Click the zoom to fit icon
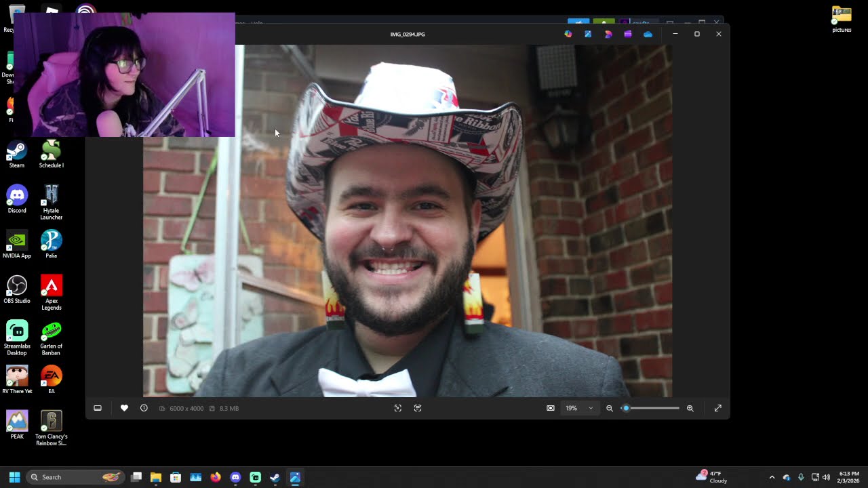The width and height of the screenshot is (868, 488). (x=551, y=408)
